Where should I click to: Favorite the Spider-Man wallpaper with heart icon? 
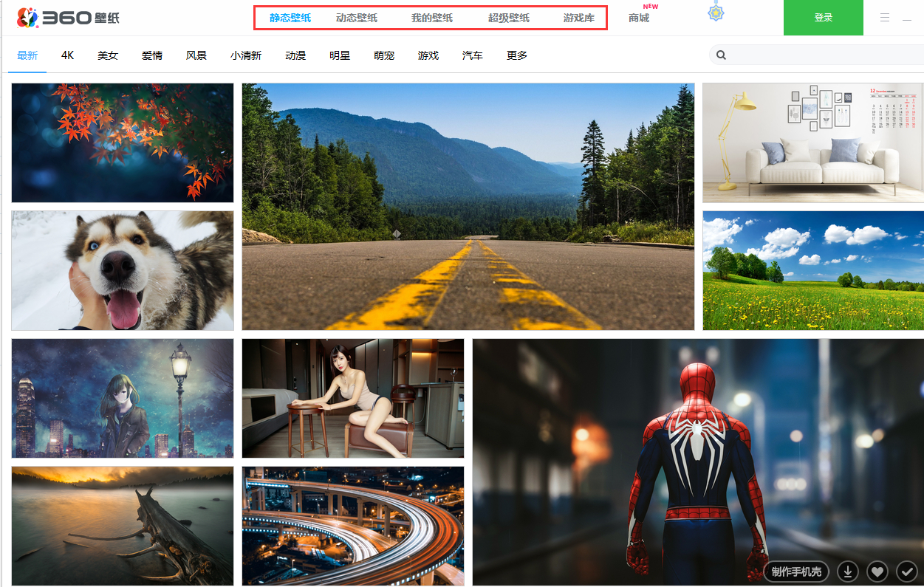coord(877,571)
